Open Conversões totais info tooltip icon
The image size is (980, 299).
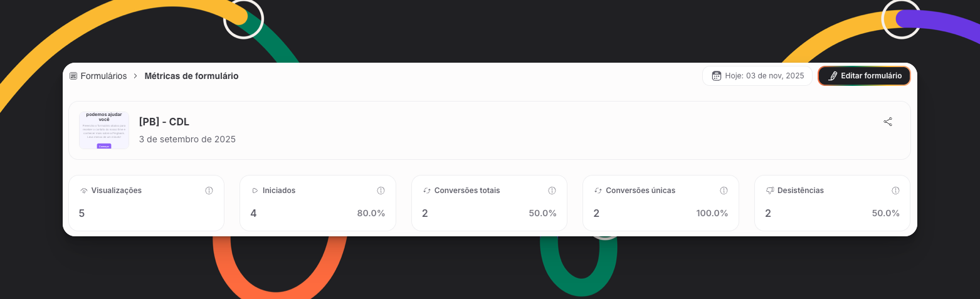(552, 191)
